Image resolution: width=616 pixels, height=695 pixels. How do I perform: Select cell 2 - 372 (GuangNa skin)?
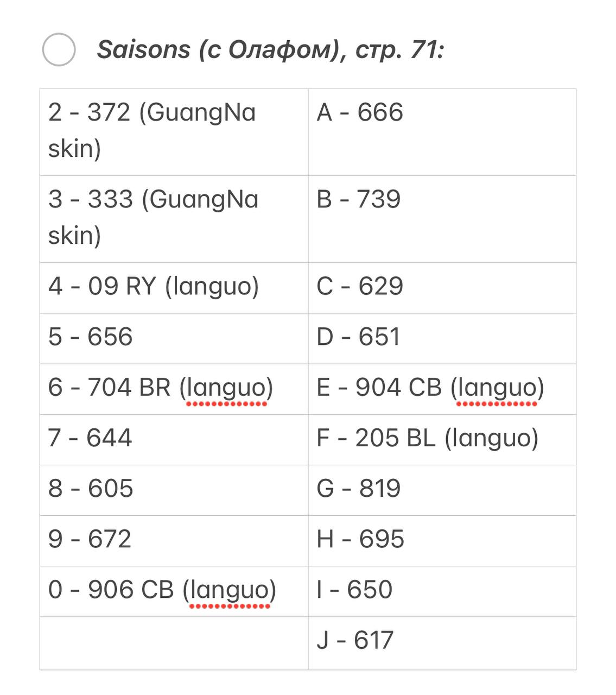(x=174, y=132)
